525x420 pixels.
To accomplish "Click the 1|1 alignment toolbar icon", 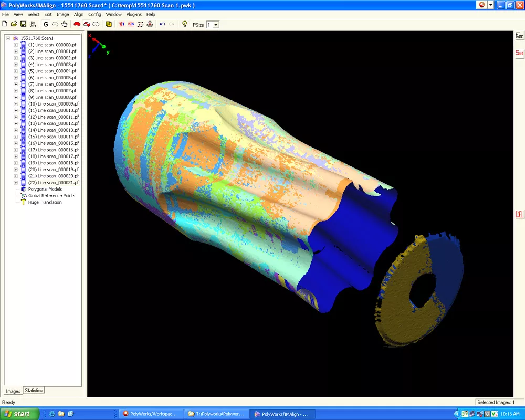I will [x=122, y=24].
